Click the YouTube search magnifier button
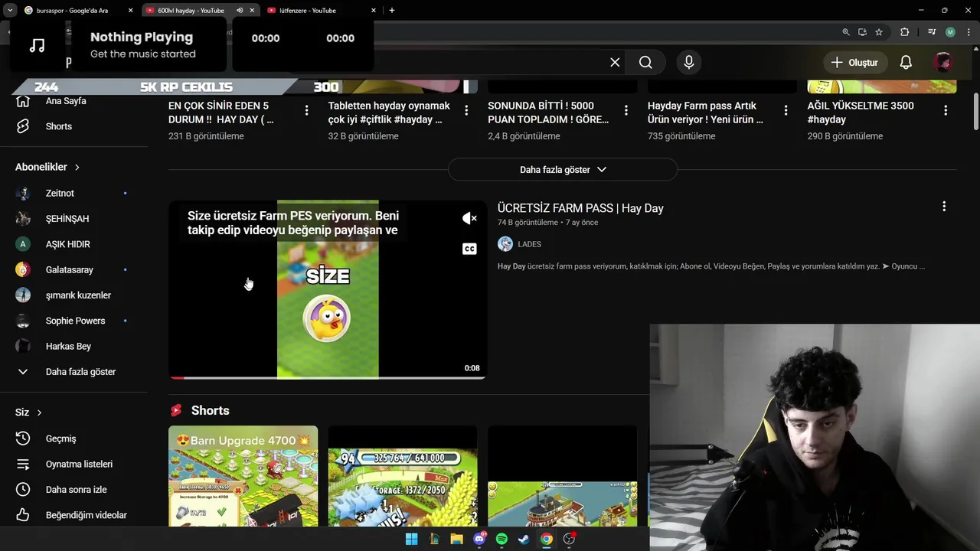The width and height of the screenshot is (980, 551). (x=645, y=63)
